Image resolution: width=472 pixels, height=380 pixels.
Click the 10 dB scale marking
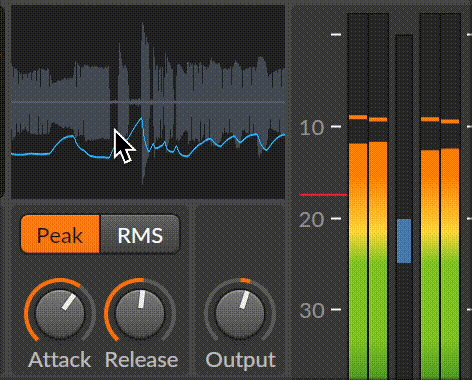[x=312, y=127]
